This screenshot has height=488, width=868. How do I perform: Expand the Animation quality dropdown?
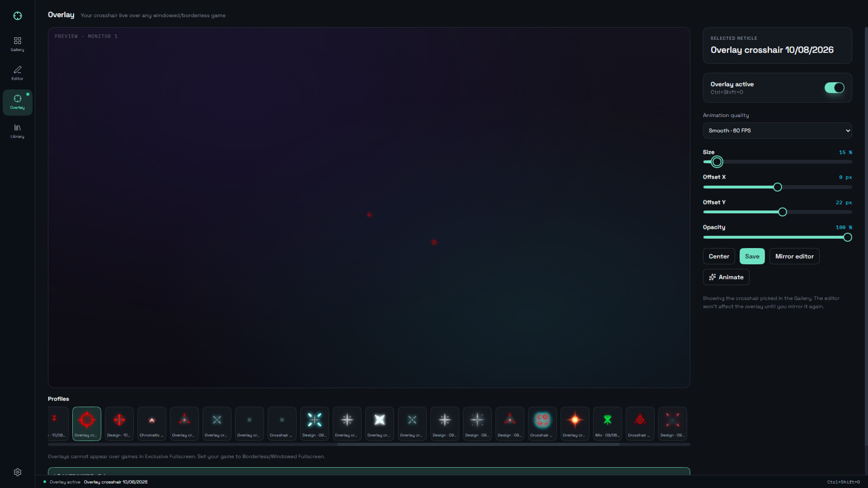[777, 131]
